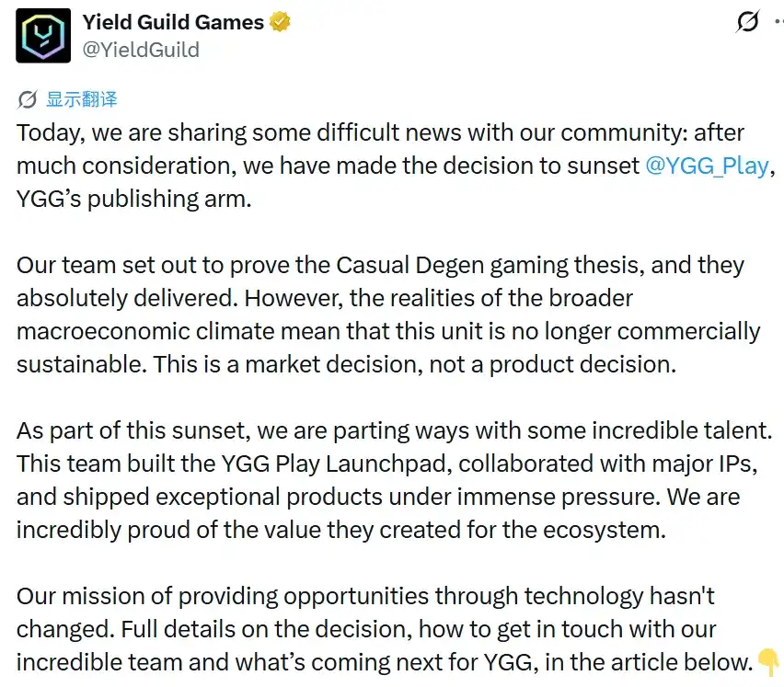784x687 pixels.
Task: Click the 显示翻译 translation link
Action: [x=82, y=99]
